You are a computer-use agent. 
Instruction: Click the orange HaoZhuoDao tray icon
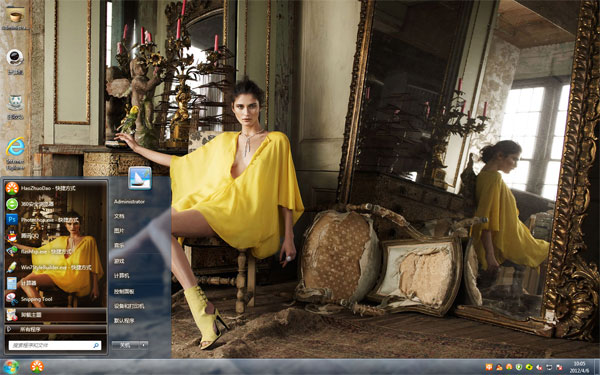click(x=509, y=367)
